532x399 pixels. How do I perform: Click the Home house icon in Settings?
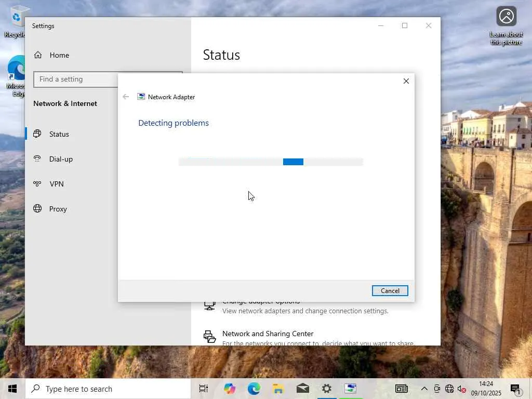(38, 55)
